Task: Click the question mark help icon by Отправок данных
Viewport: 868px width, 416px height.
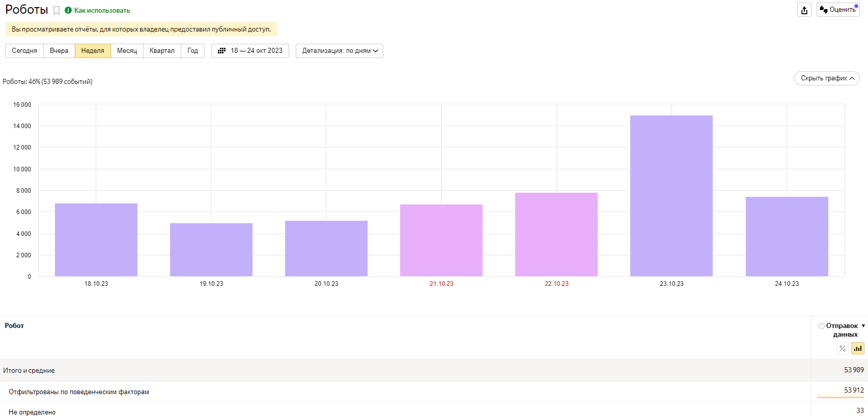Action: 821,326
